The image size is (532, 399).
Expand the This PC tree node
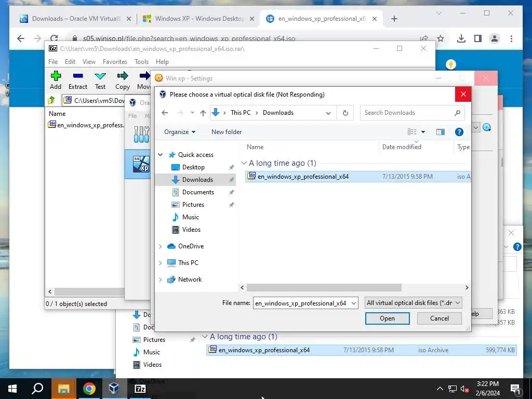click(160, 263)
